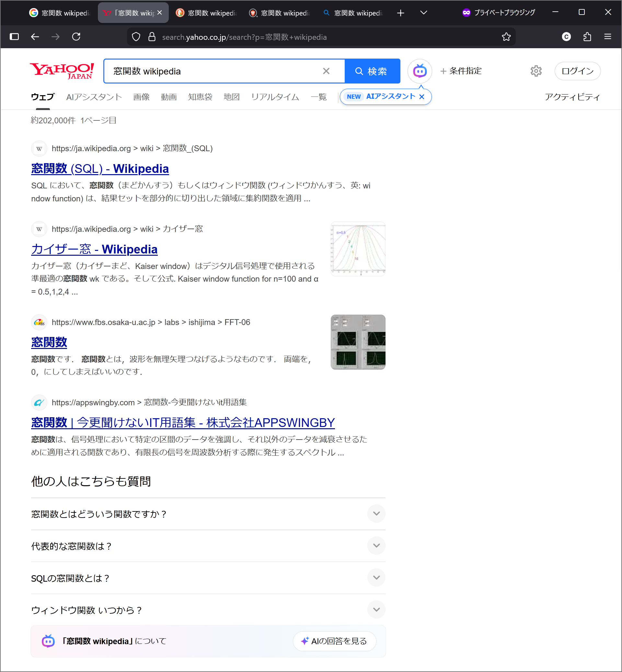Expand 窓関数とはどういう関数ですか？ question
The height and width of the screenshot is (672, 622).
point(376,514)
